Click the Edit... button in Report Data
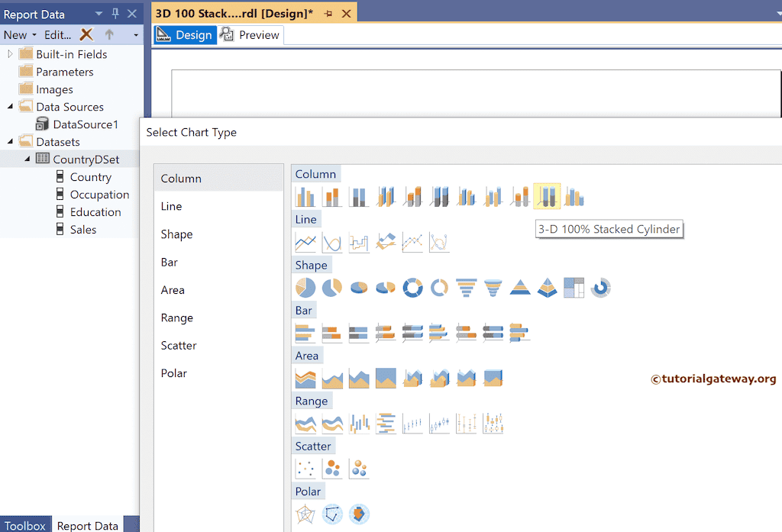This screenshot has width=782, height=532. [57, 35]
